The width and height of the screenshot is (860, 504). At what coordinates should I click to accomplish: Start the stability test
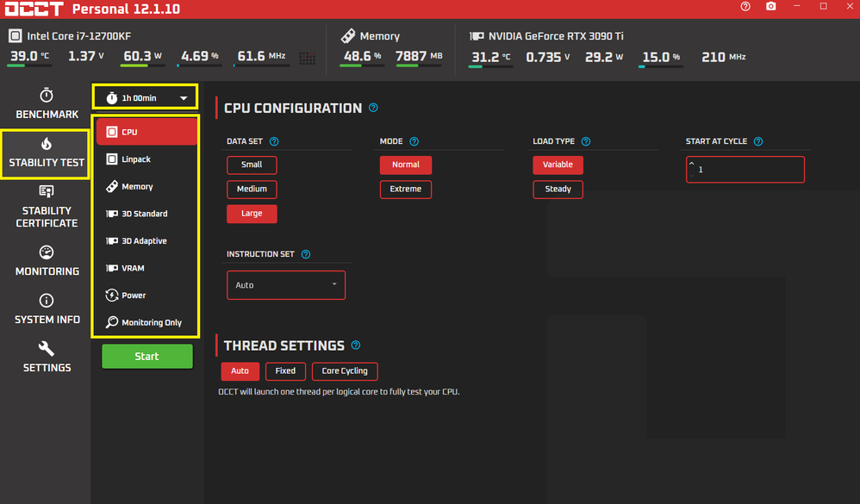[x=147, y=357]
